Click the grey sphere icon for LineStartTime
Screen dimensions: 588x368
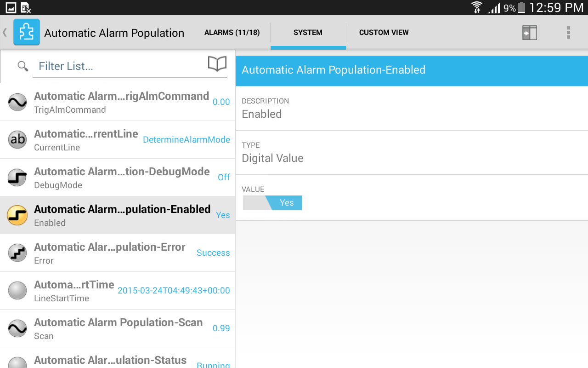point(17,291)
